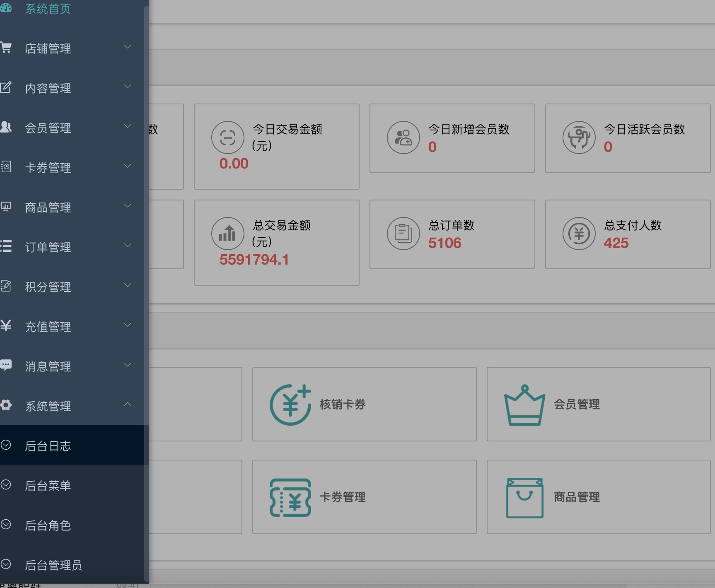Select the 后台角色 submenu item
Viewport: 715px width, 588px height.
[x=72, y=524]
